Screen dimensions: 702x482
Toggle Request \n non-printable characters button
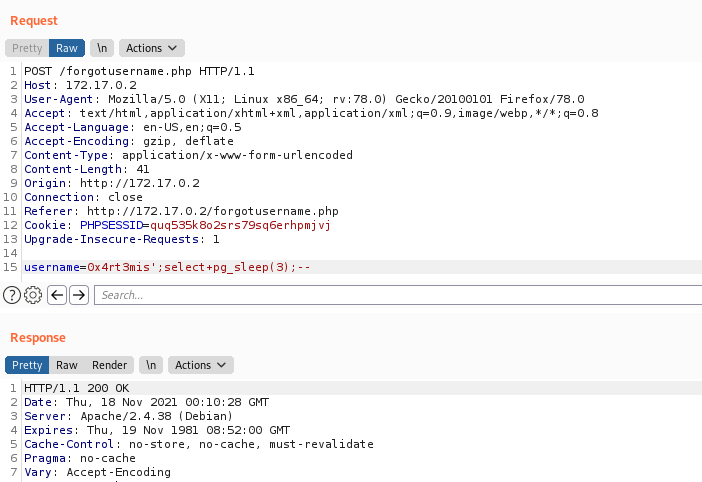point(102,48)
